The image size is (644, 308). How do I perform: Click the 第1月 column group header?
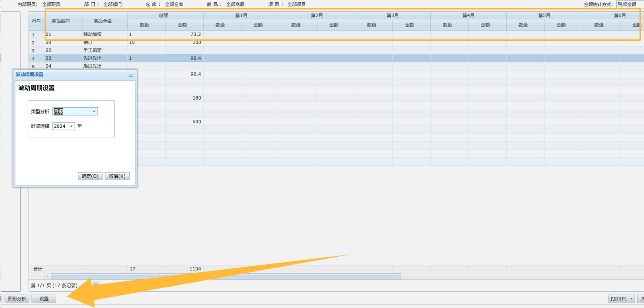coord(241,15)
